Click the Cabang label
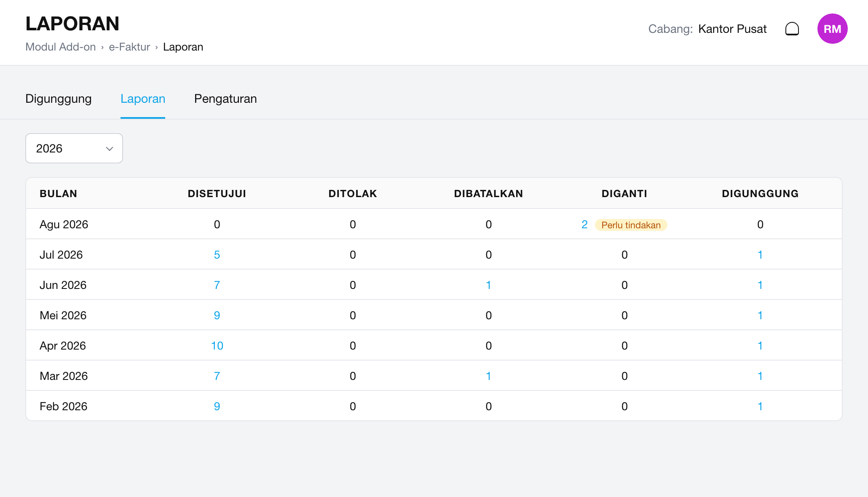The height and width of the screenshot is (497, 868). 670,29
